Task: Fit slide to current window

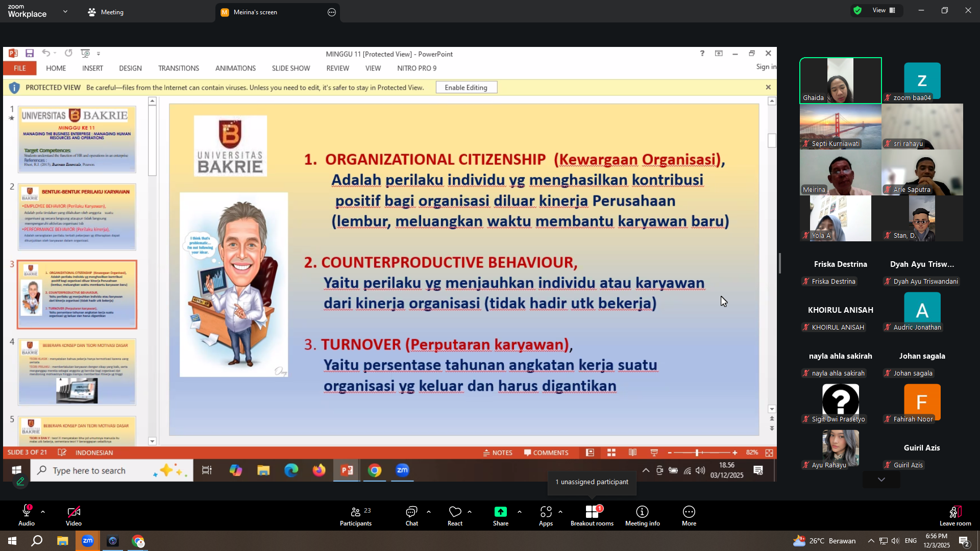Action: [x=769, y=453]
